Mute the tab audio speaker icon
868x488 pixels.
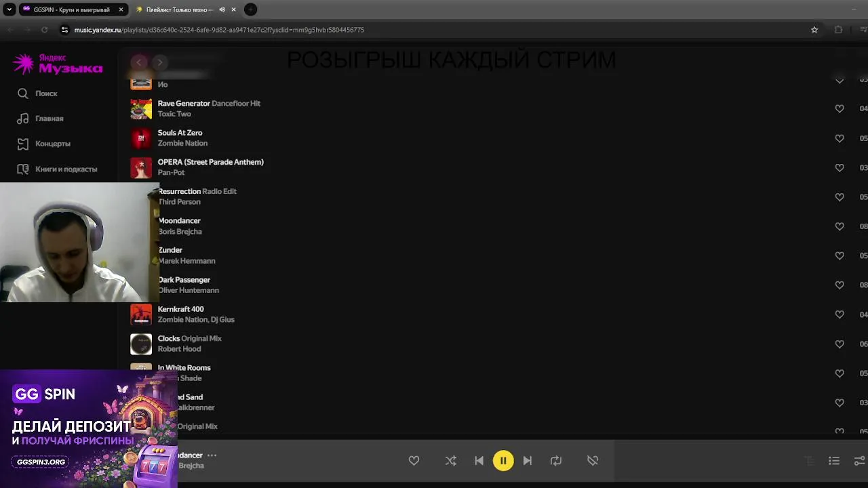coord(222,9)
